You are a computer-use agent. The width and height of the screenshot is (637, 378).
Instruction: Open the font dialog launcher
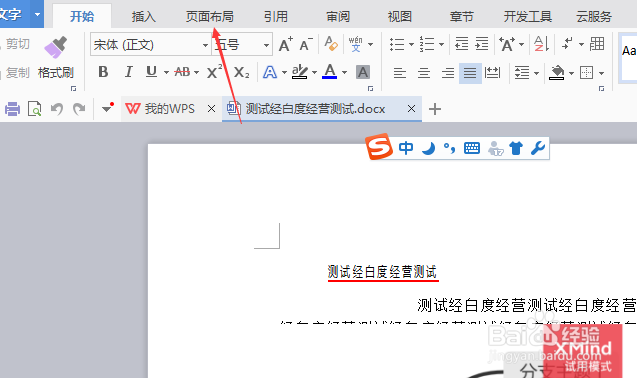click(x=370, y=88)
